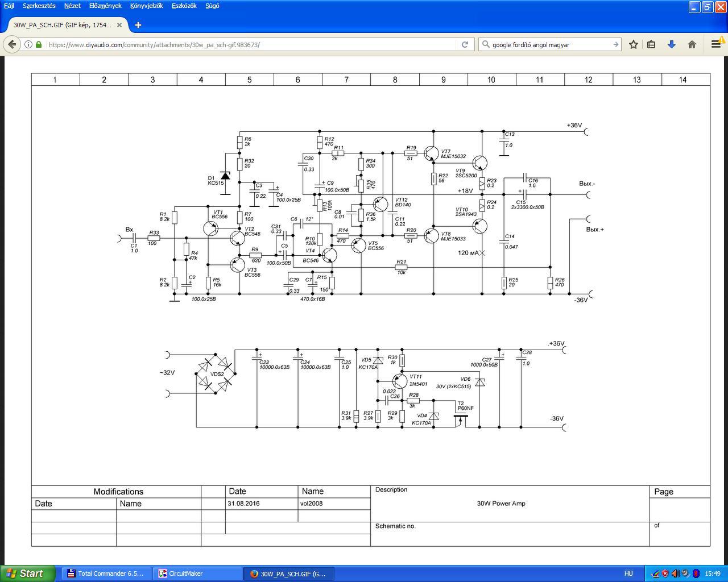Open the Windows Start button
The height and width of the screenshot is (582, 728).
[27, 573]
